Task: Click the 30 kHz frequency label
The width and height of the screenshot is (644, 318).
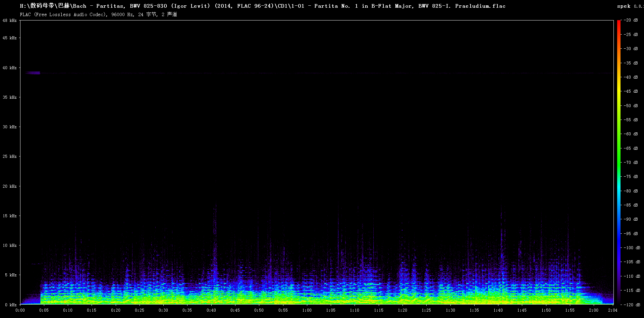Action: [x=10, y=127]
